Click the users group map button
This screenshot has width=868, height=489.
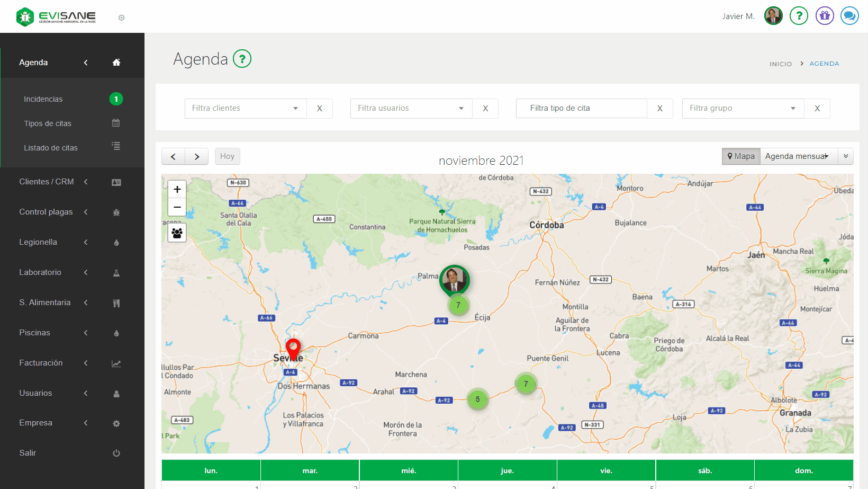[177, 233]
